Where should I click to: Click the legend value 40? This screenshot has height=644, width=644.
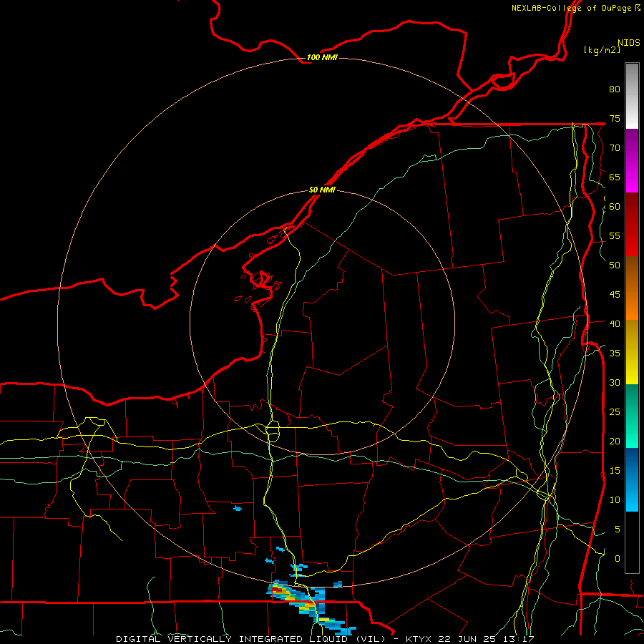click(615, 323)
